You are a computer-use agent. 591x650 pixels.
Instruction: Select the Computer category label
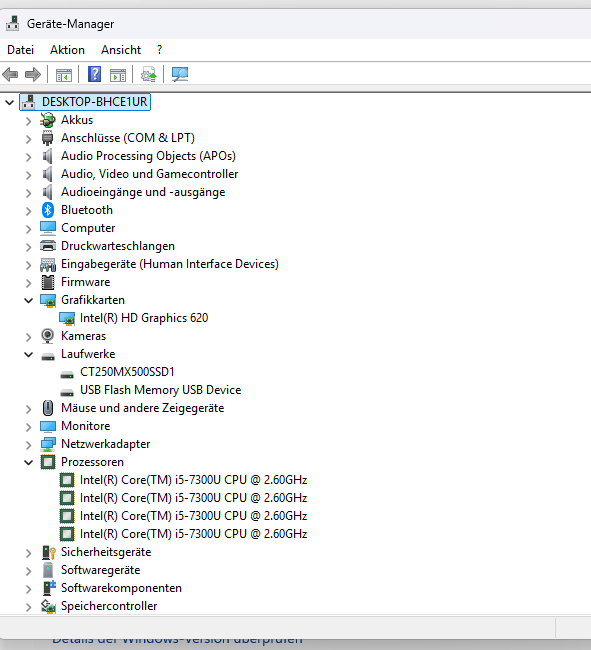pyautogui.click(x=88, y=228)
